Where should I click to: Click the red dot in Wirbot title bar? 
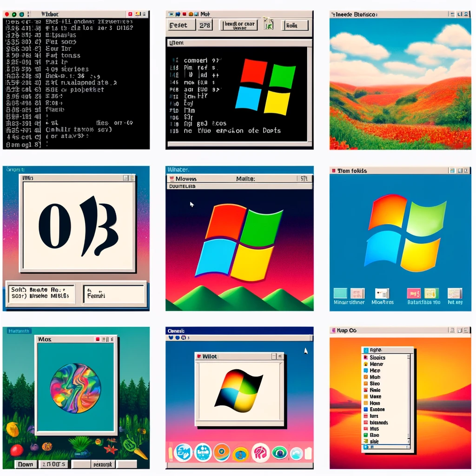click(x=7, y=14)
